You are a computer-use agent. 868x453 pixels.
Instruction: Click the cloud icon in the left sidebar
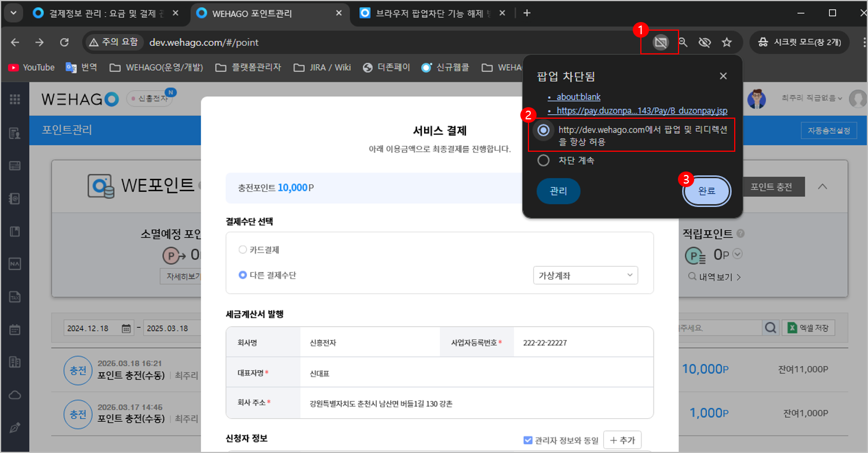[15, 395]
